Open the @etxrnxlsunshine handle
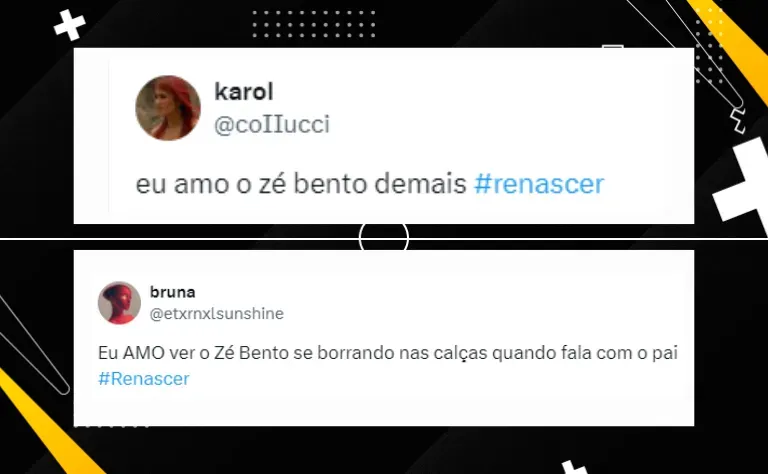Image resolution: width=768 pixels, height=474 pixels. coord(216,313)
